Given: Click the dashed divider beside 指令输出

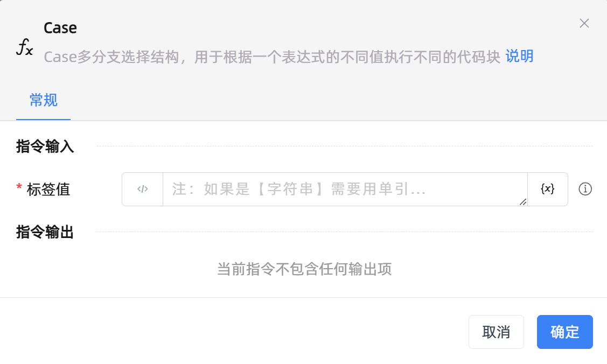Looking at the screenshot, I should [345, 232].
